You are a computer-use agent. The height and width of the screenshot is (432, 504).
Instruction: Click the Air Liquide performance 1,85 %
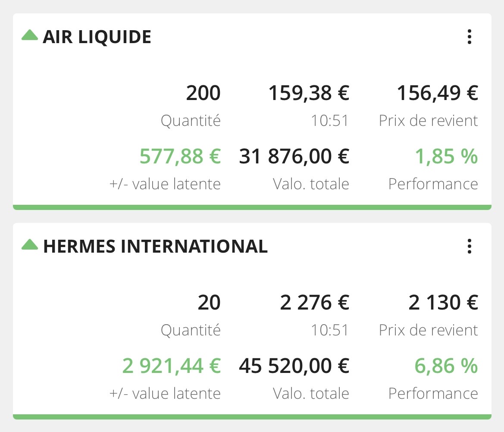pos(446,157)
